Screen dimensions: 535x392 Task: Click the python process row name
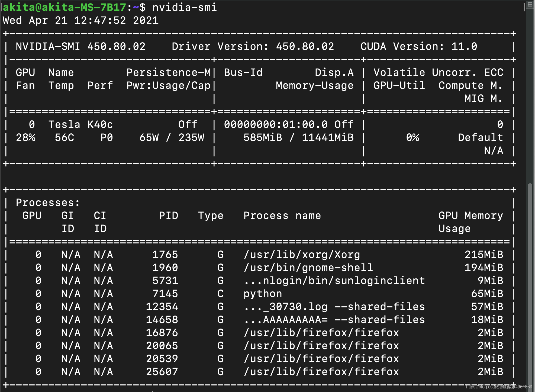(263, 294)
